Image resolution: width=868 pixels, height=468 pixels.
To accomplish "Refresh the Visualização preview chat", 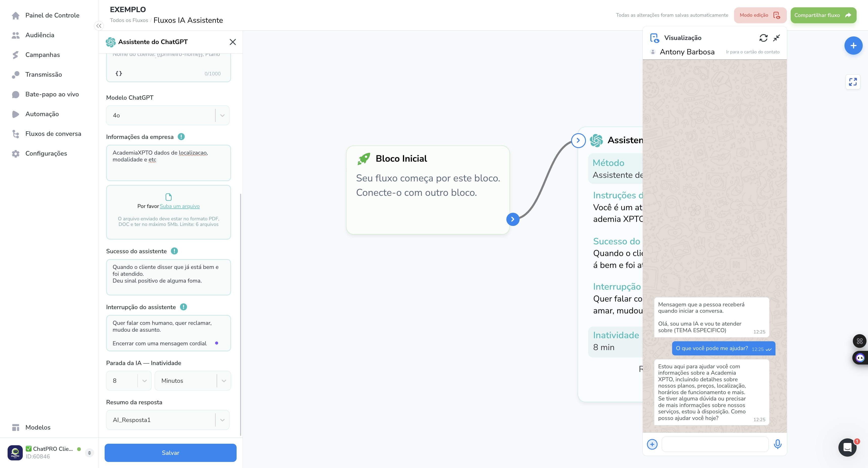I will 763,38.
